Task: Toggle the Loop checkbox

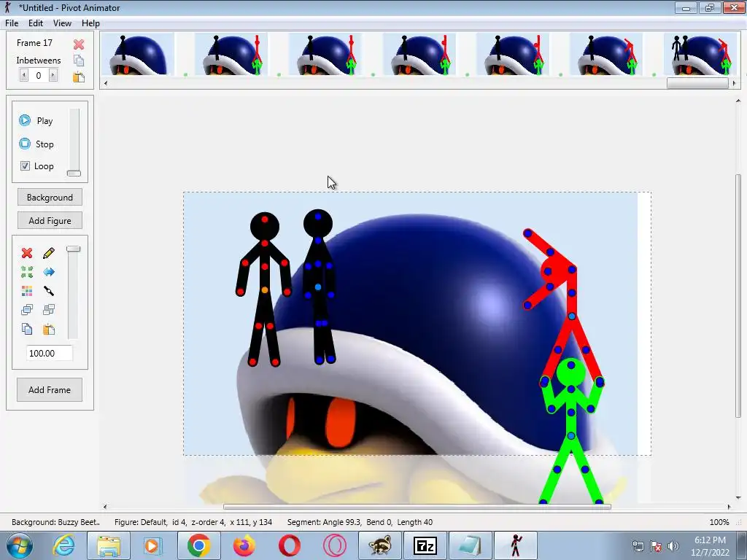Action: [x=26, y=166]
